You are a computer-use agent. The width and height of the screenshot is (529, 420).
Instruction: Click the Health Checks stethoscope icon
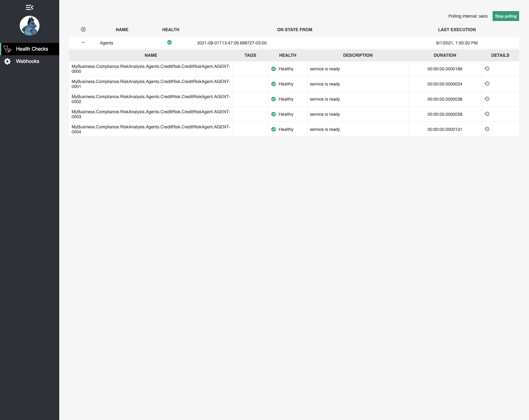point(7,49)
